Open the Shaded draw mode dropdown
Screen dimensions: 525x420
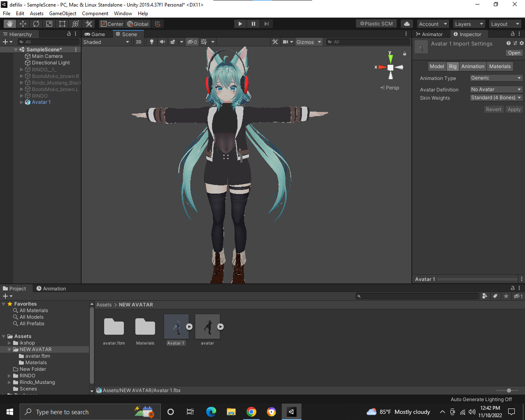point(106,41)
